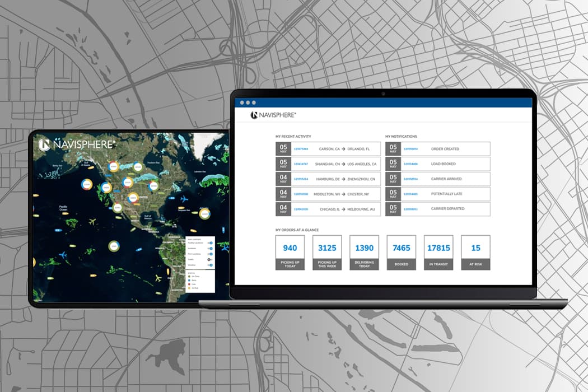Viewport: 588px width, 392px height.
Task: Click the Navisphere logo on the map tablet
Action: point(77,144)
